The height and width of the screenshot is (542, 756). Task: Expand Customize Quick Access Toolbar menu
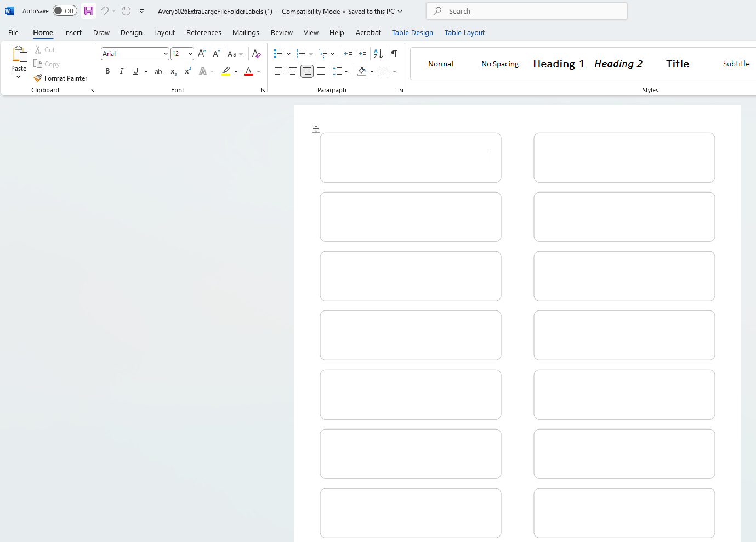141,11
